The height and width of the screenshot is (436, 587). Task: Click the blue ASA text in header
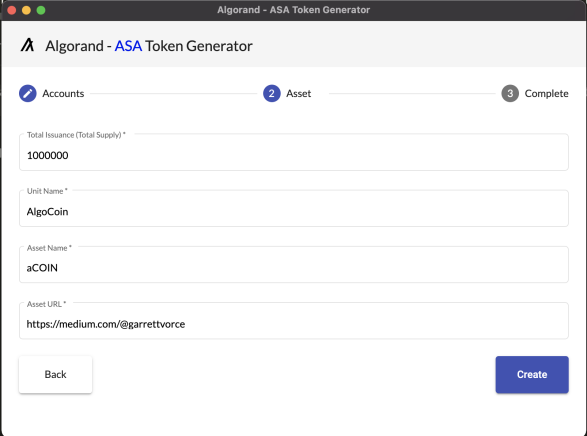(x=128, y=46)
